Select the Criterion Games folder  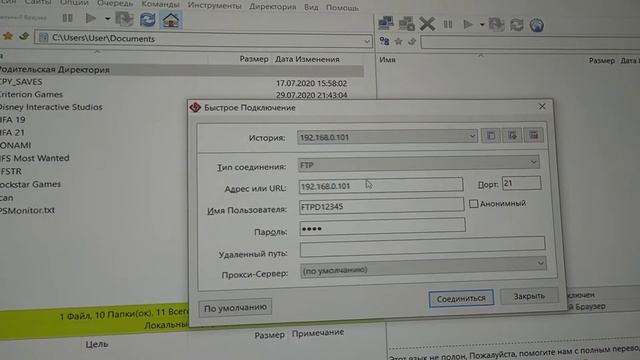31,94
